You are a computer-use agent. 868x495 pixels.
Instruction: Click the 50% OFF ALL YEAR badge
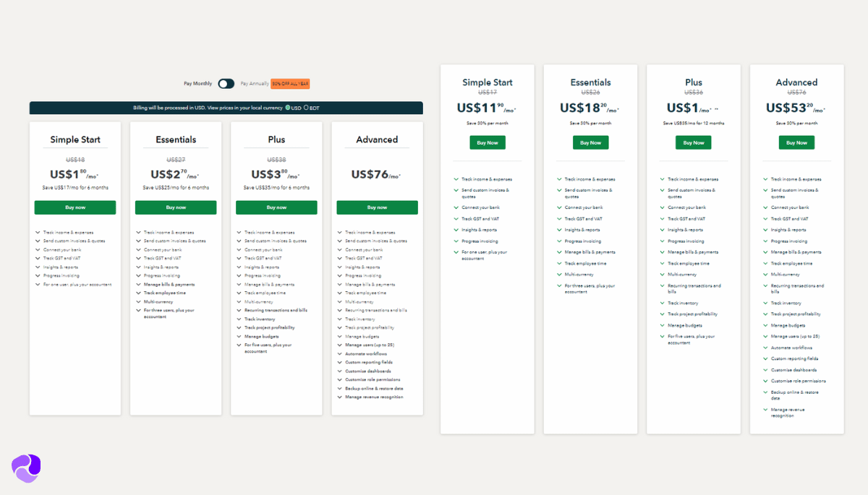point(290,84)
